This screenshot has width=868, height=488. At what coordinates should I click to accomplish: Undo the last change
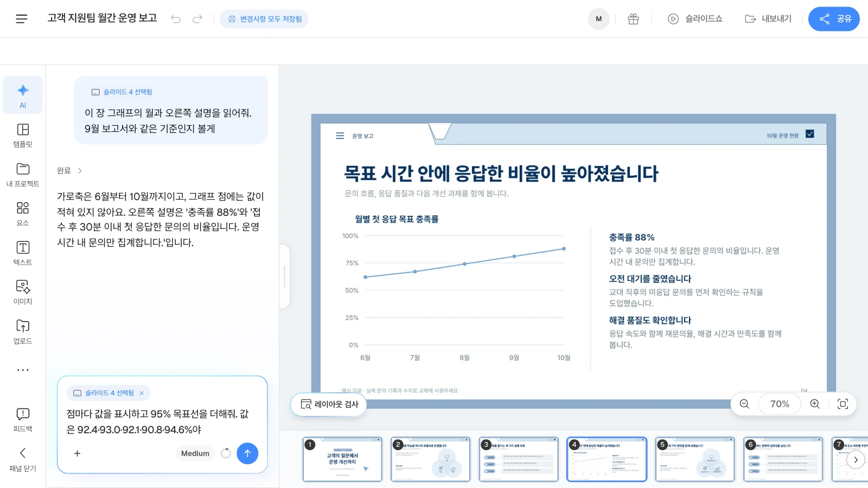point(176,19)
